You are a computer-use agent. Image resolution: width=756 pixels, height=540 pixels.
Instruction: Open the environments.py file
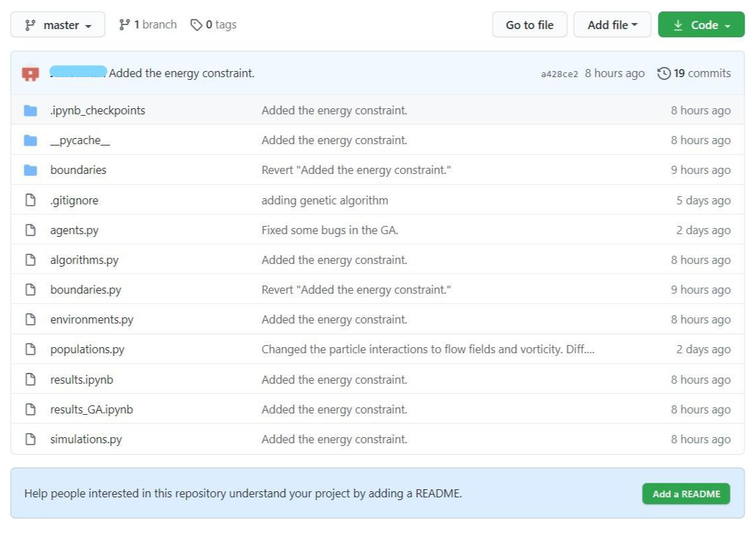[91, 319]
